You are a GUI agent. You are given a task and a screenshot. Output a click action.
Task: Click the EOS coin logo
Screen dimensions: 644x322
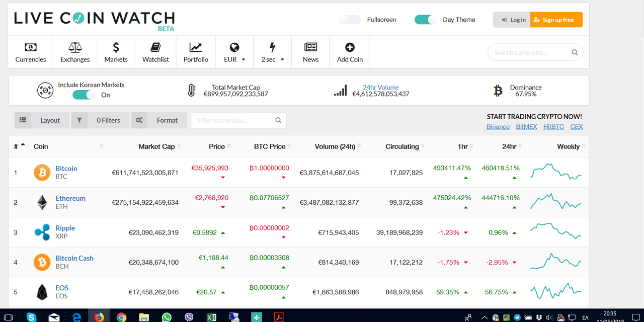click(42, 292)
